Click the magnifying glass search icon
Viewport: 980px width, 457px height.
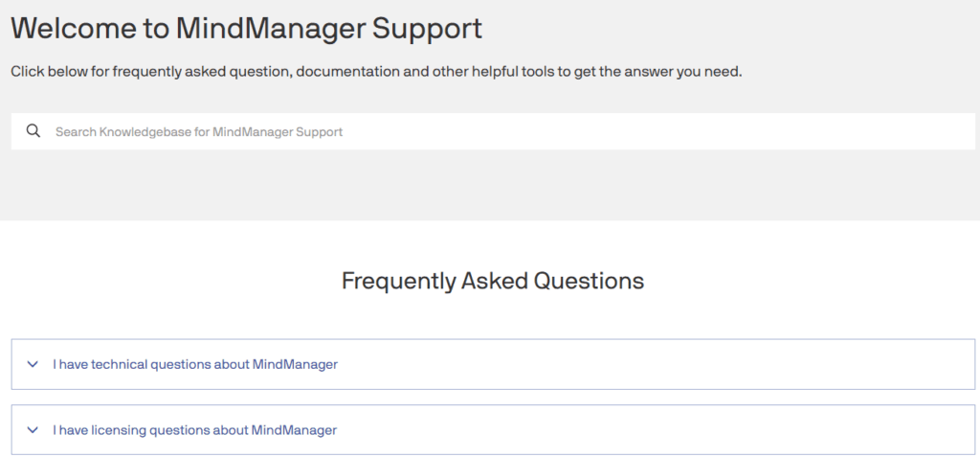pyautogui.click(x=33, y=131)
